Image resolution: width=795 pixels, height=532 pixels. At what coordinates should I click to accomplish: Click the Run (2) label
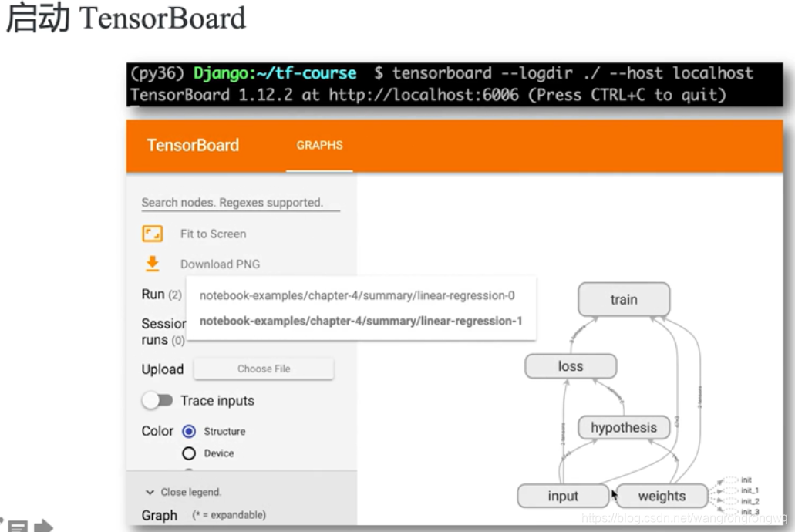161,295
